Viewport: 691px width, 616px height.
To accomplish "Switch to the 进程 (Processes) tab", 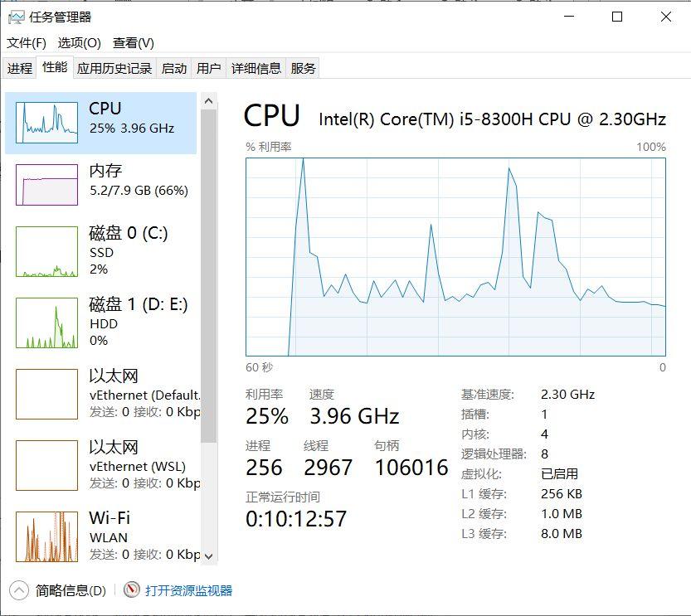I will [x=20, y=68].
